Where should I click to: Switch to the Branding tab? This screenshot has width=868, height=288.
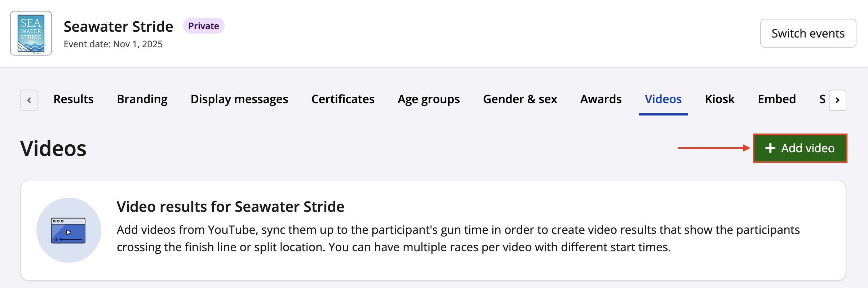pos(142,99)
